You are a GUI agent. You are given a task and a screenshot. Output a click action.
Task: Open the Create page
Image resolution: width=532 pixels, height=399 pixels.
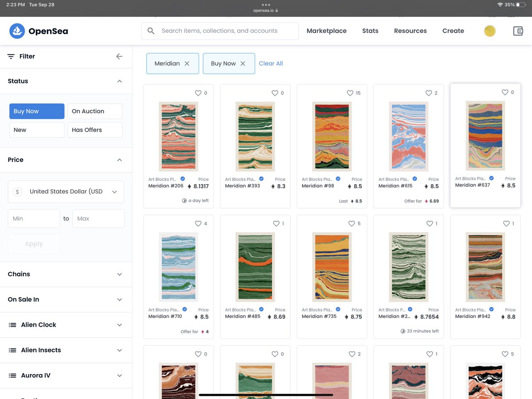click(x=453, y=31)
